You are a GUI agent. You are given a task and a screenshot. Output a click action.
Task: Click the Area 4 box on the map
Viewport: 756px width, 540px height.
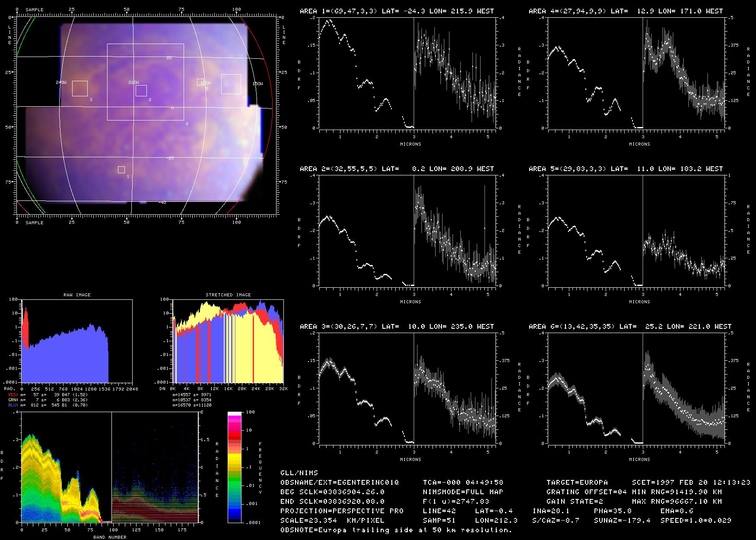click(231, 84)
